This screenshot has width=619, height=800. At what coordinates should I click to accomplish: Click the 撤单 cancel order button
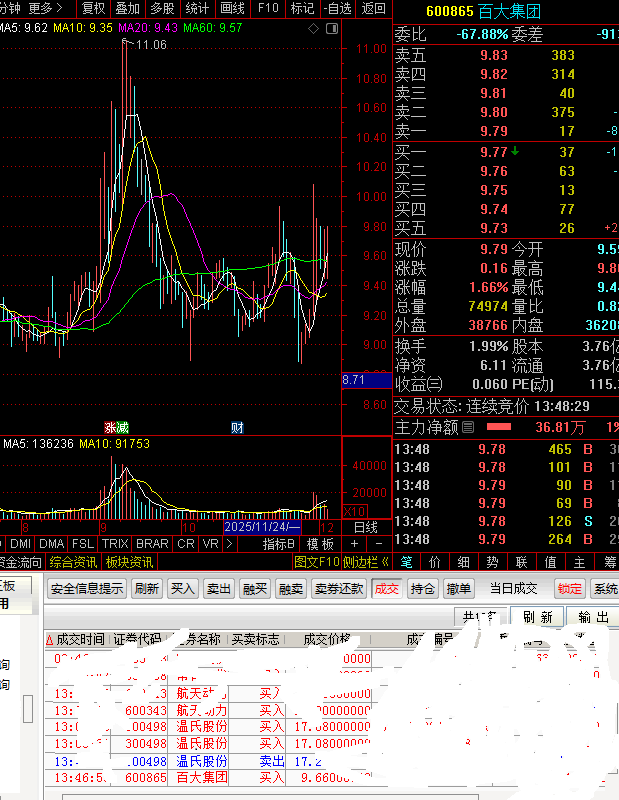(459, 589)
